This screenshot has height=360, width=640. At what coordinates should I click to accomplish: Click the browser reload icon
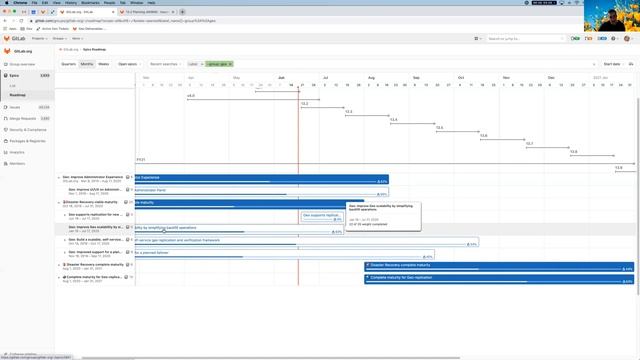click(x=21, y=20)
